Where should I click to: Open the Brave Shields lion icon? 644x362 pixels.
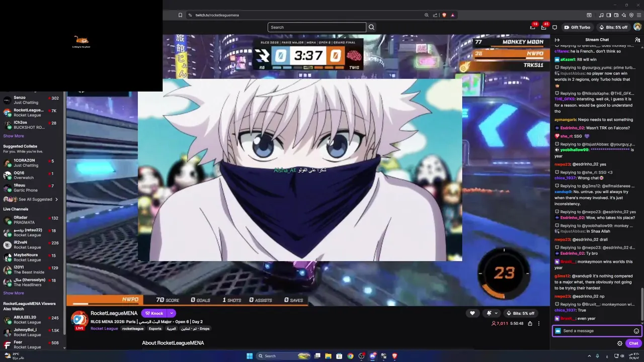click(x=444, y=15)
